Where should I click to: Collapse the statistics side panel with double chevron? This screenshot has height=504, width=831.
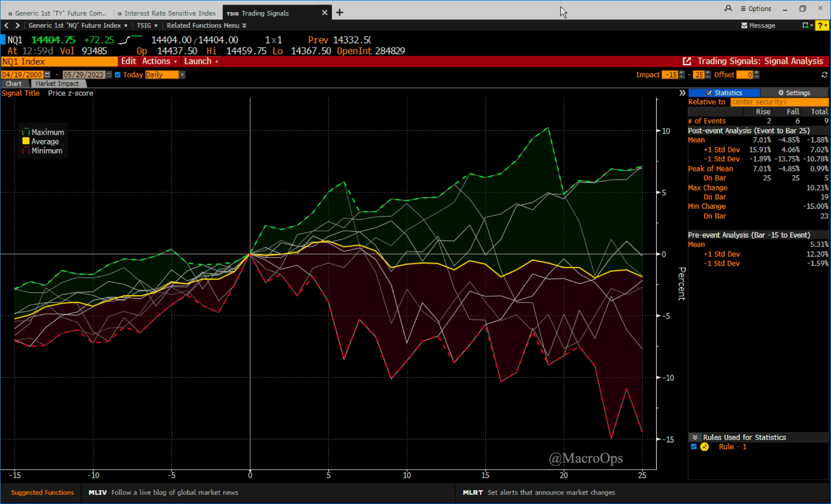[682, 93]
